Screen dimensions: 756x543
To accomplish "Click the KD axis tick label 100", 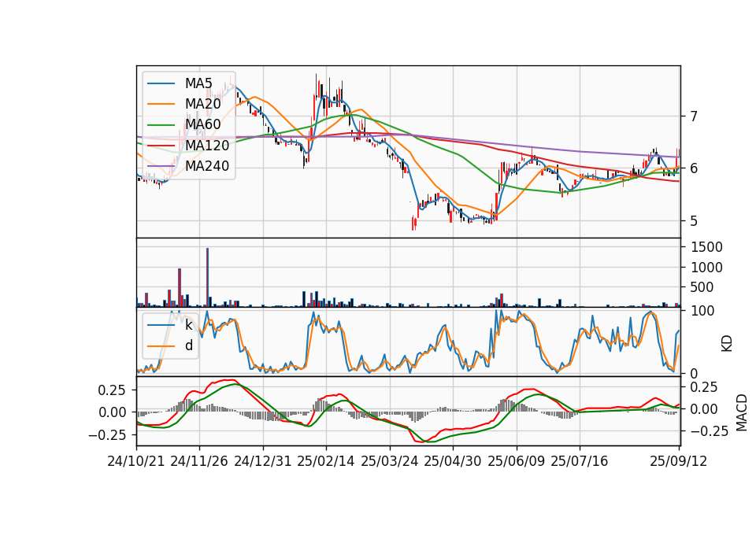I will point(702,311).
